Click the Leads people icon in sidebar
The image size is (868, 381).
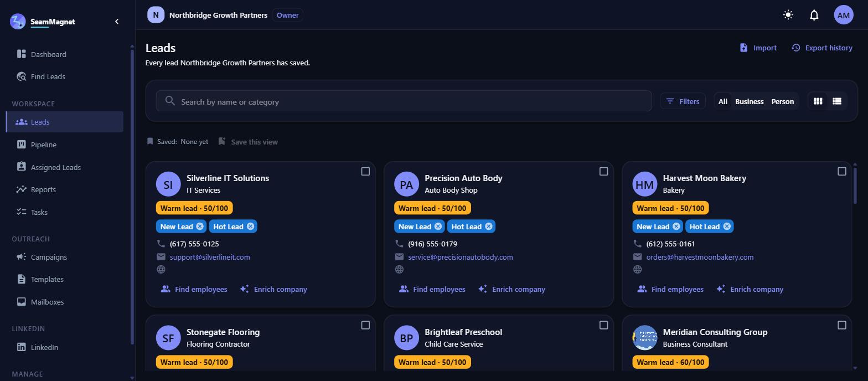click(21, 122)
